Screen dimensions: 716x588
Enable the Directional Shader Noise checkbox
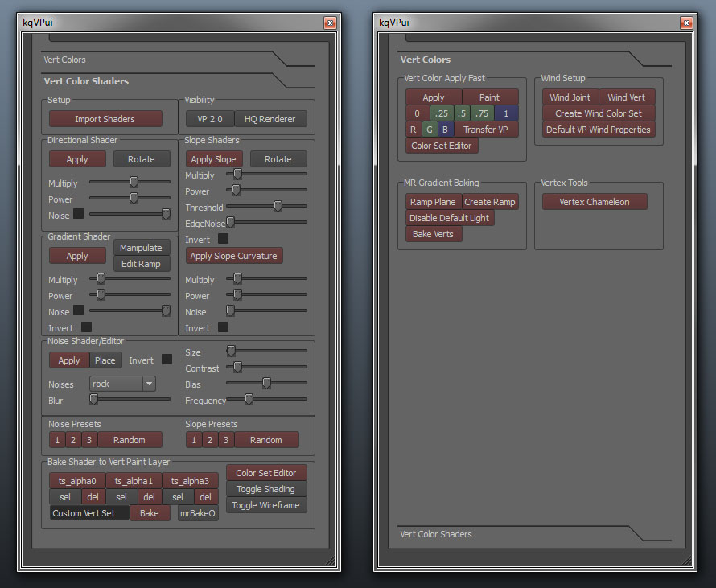click(79, 214)
